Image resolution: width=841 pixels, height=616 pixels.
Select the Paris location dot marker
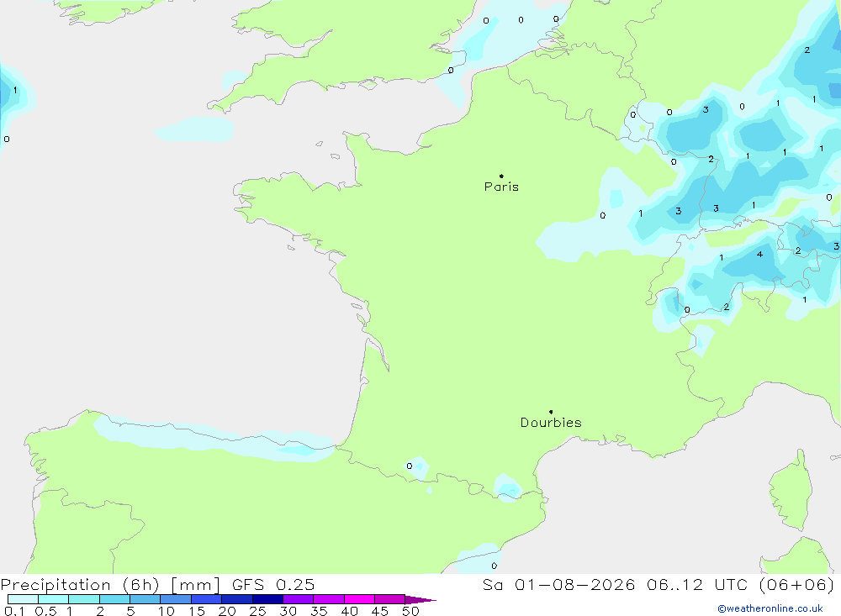coord(501,176)
